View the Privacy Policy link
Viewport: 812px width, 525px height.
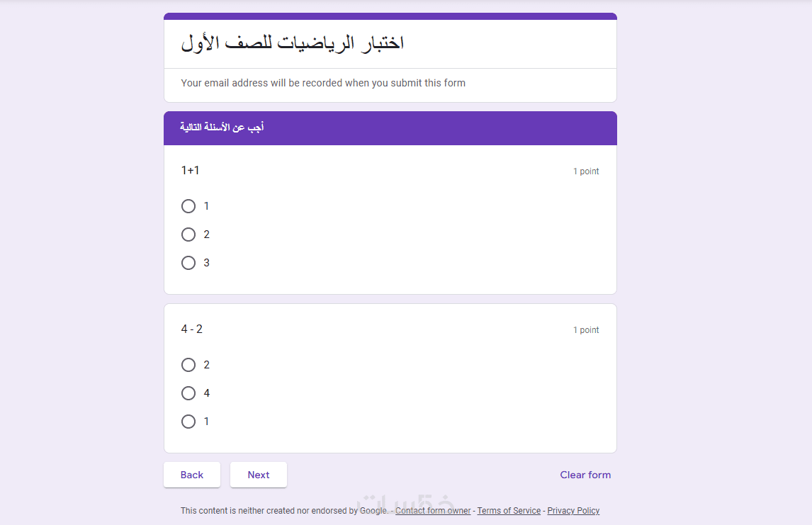coord(573,511)
